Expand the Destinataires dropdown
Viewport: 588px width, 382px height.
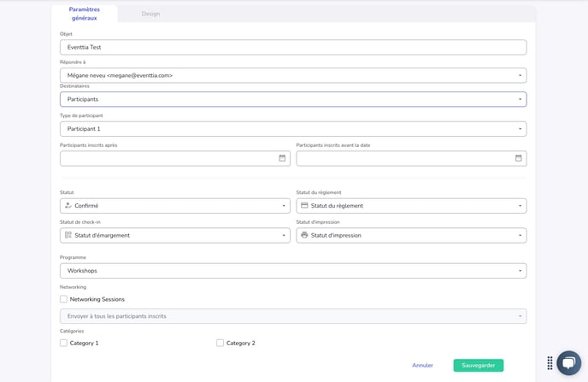(x=292, y=99)
